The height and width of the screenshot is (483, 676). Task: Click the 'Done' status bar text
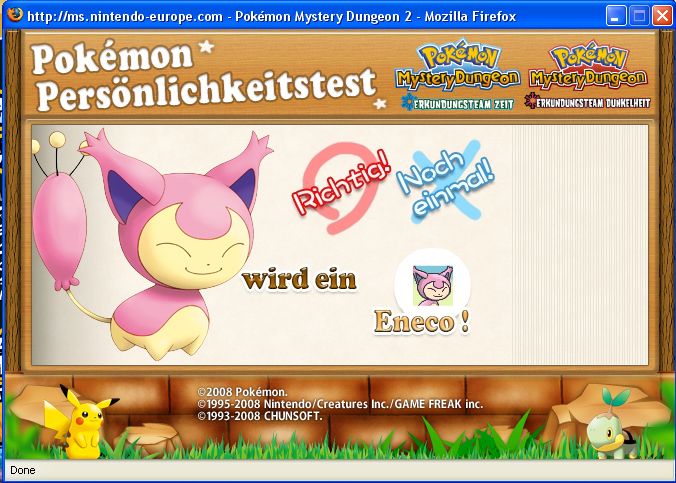pyautogui.click(x=23, y=470)
